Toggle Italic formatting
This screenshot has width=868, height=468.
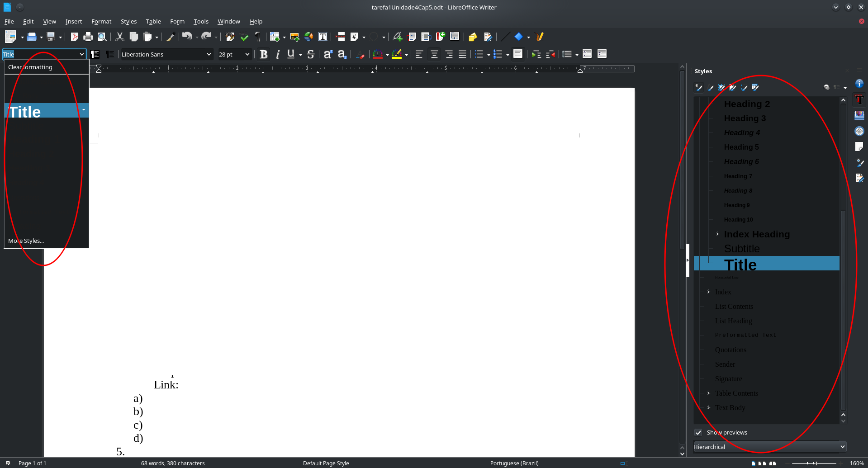click(278, 54)
